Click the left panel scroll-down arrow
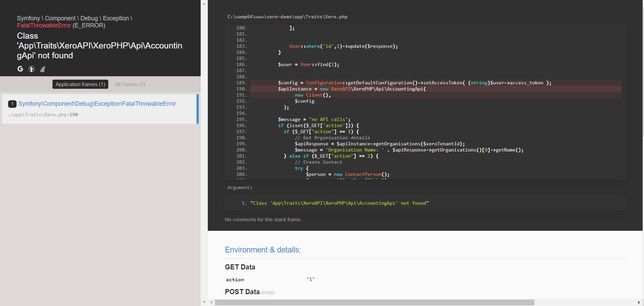Screen dimensions: 644x306 (x=204, y=302)
